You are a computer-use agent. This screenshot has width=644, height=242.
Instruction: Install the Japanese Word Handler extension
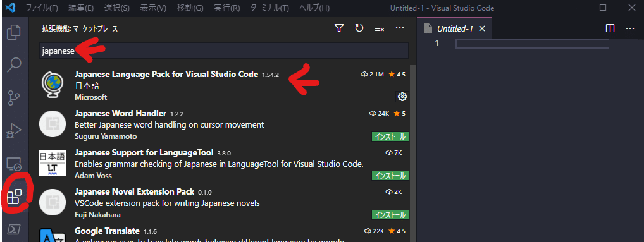[390, 136]
